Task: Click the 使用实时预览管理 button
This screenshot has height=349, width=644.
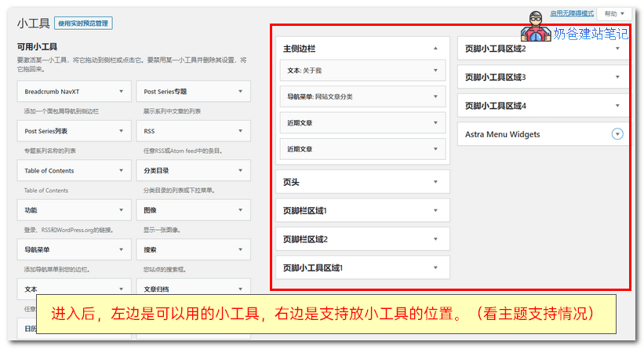Action: tap(83, 24)
